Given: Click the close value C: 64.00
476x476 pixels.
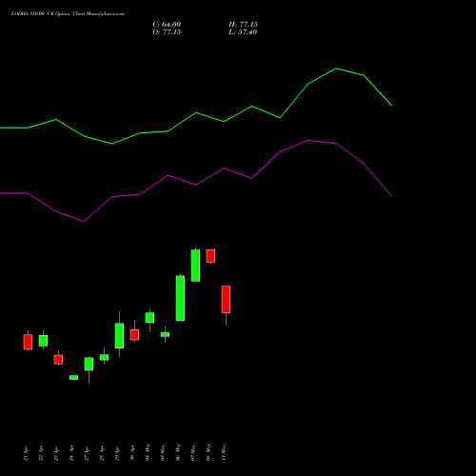Looking at the screenshot, I should (x=167, y=25).
